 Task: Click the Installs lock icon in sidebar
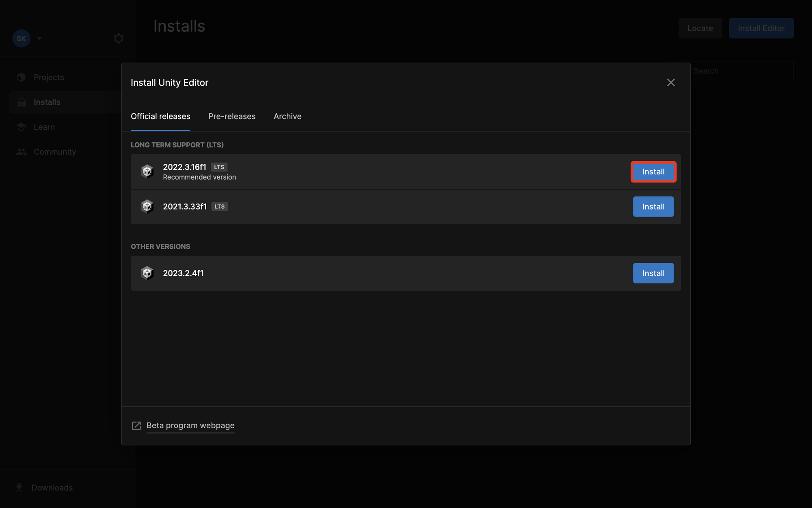[22, 102]
